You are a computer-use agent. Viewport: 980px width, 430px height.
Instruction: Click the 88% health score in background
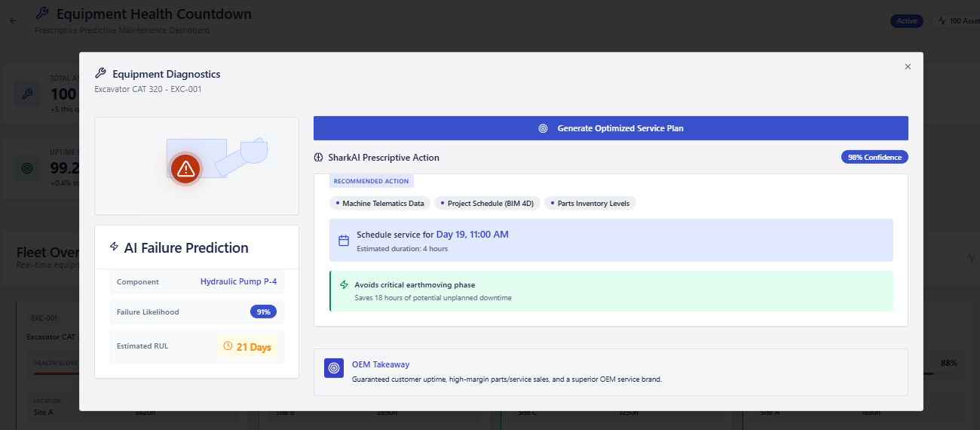(949, 363)
